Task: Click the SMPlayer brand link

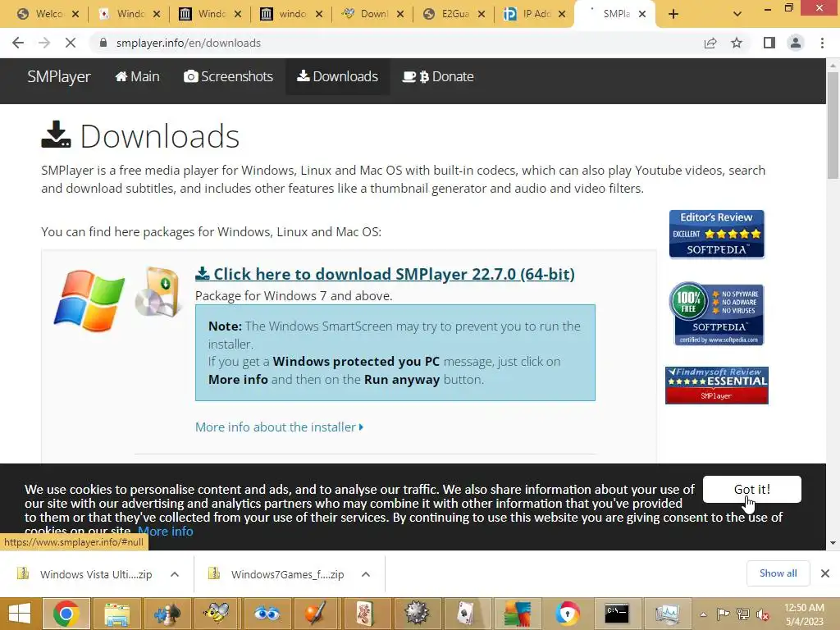Action: (59, 76)
